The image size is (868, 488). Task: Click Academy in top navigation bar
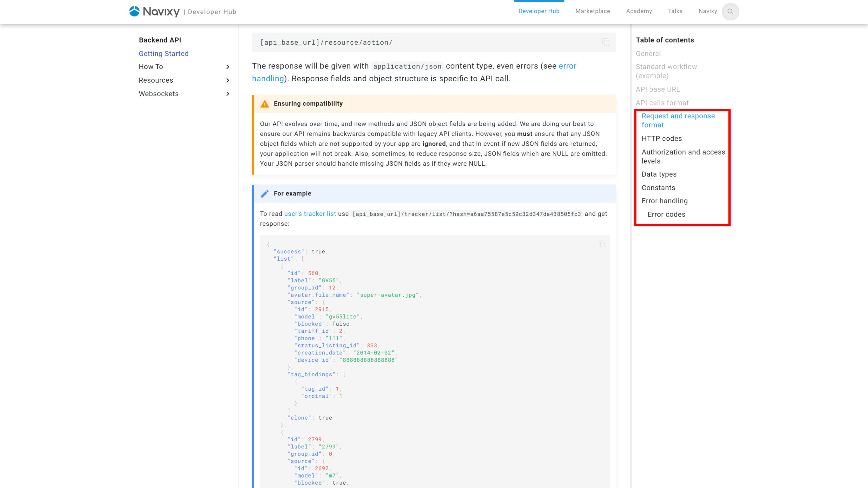tap(639, 11)
